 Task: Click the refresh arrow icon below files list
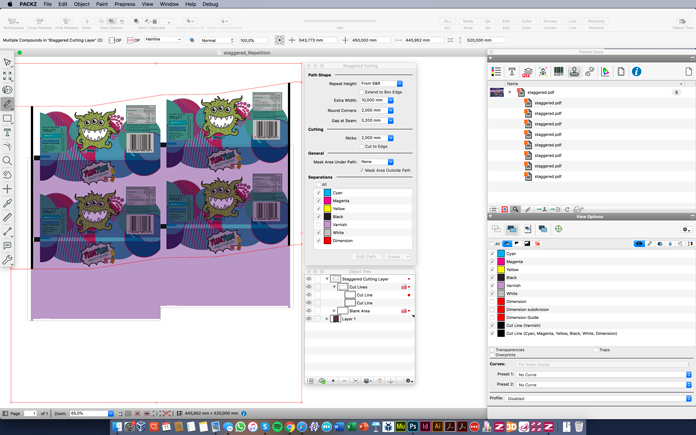pyautogui.click(x=567, y=209)
